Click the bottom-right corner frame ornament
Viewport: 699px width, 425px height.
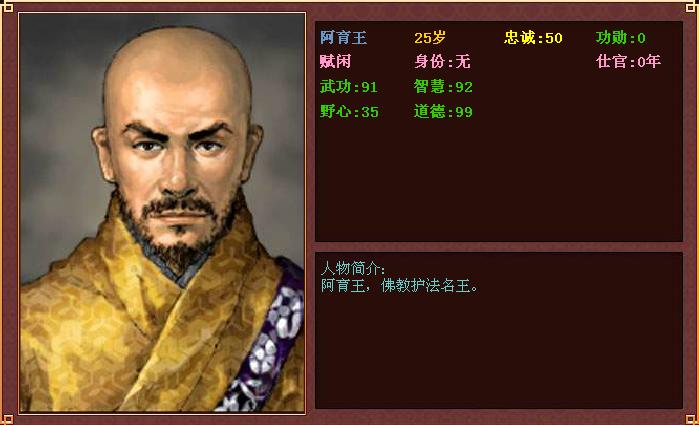691,419
